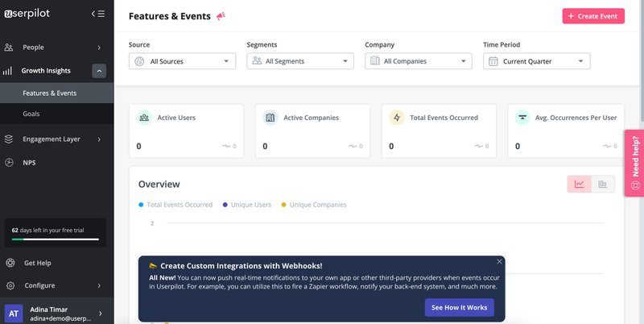Click the megaphone icon beside Features & Events
The width and height of the screenshot is (644, 324).
pos(221,16)
